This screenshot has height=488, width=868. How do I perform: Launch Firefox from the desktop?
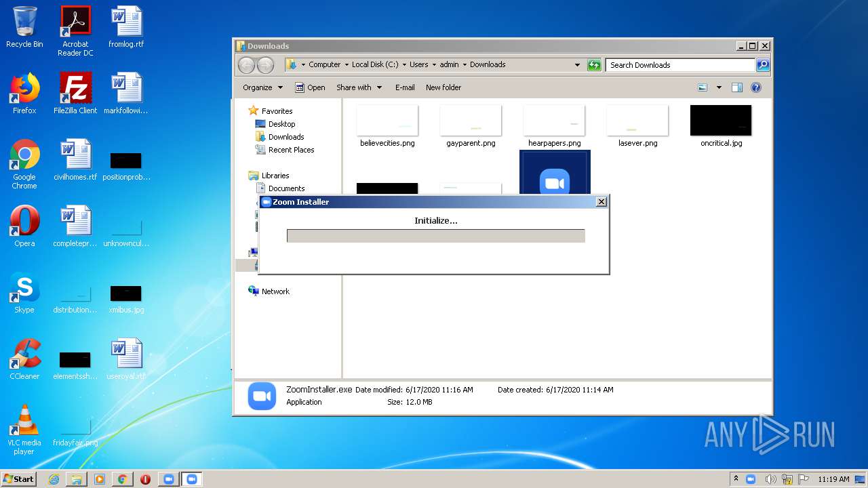24,94
